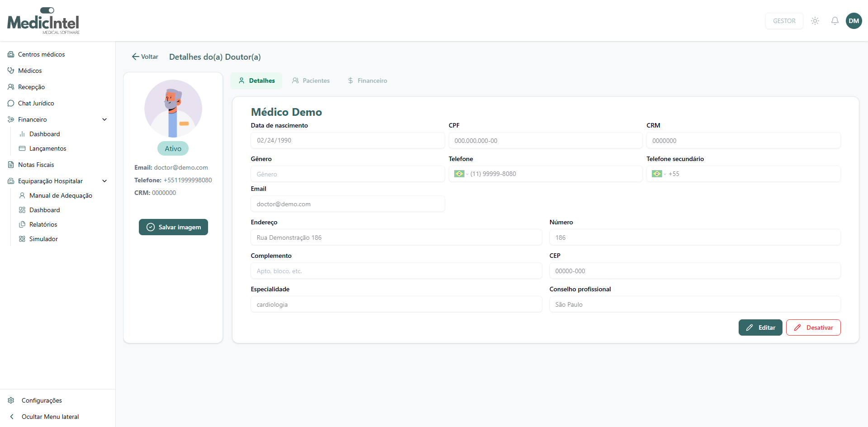This screenshot has width=868, height=427.
Task: Click the doctor avatar image
Action: point(173,109)
